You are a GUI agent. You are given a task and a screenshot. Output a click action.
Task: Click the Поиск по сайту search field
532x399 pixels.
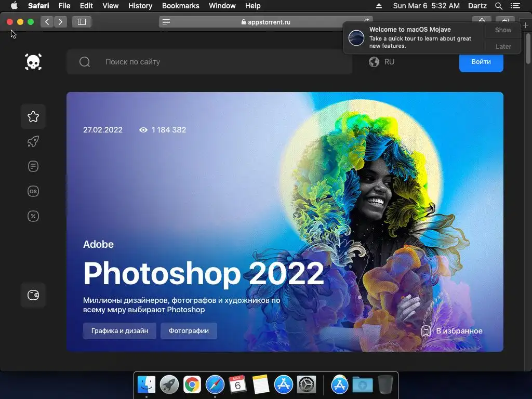pyautogui.click(x=209, y=62)
